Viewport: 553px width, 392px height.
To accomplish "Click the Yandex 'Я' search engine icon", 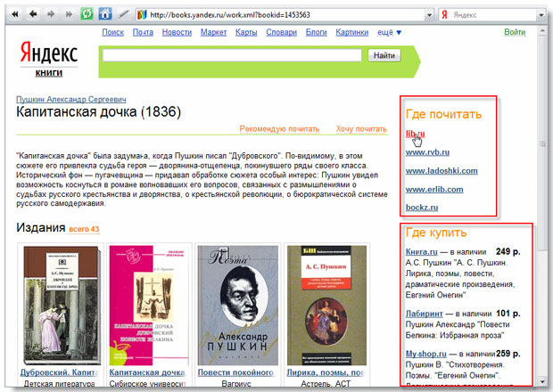I will [445, 15].
